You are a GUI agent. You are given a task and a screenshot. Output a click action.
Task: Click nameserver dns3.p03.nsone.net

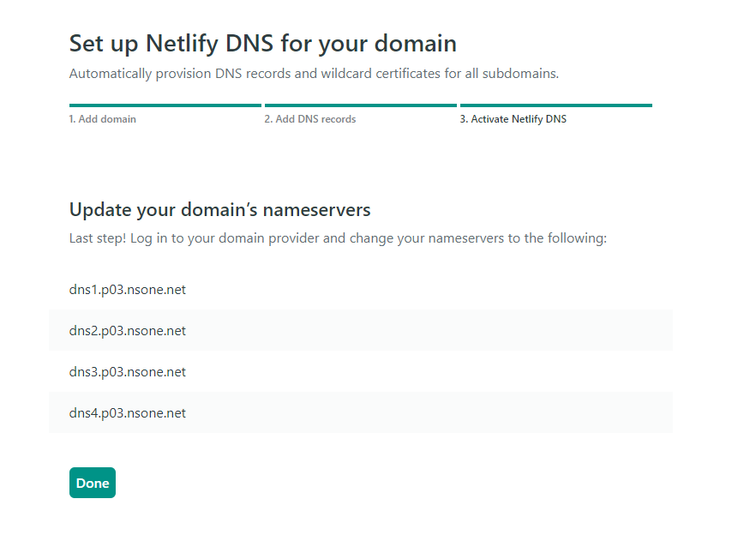[127, 372]
